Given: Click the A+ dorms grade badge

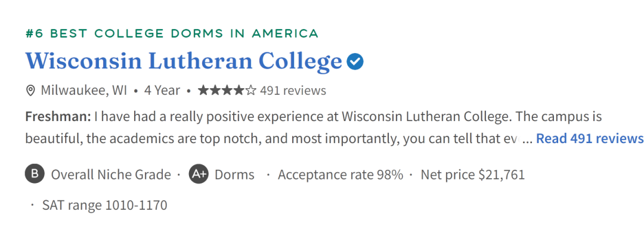Looking at the screenshot, I should 199,174.
